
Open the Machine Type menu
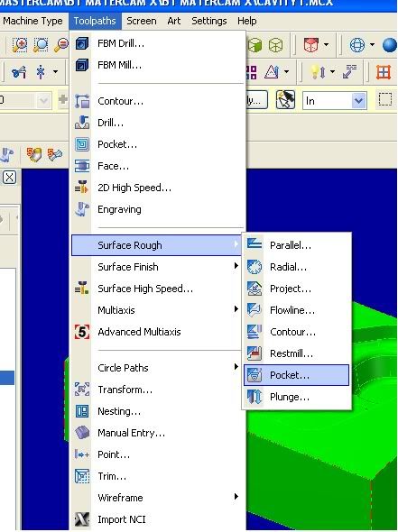coord(32,21)
